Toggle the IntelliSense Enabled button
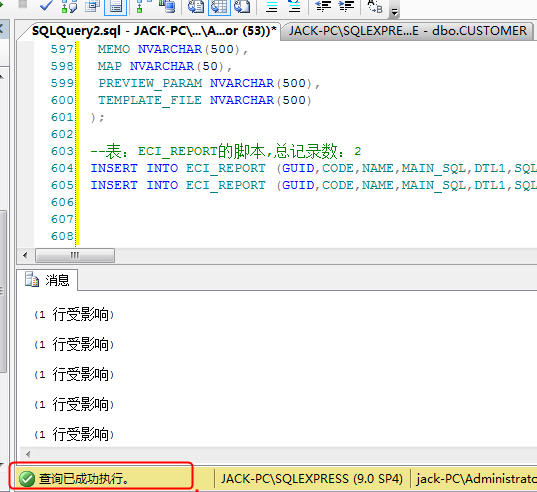This screenshot has height=492, width=537. point(115,7)
